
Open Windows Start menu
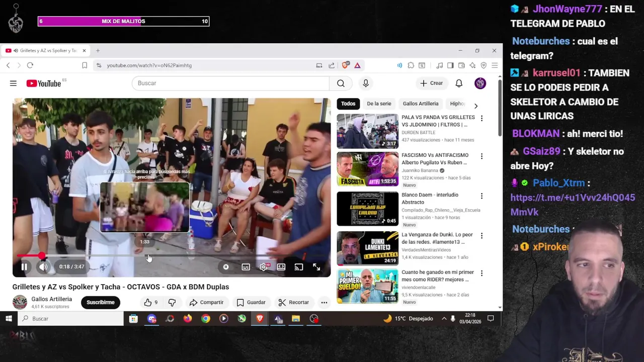click(x=9, y=319)
